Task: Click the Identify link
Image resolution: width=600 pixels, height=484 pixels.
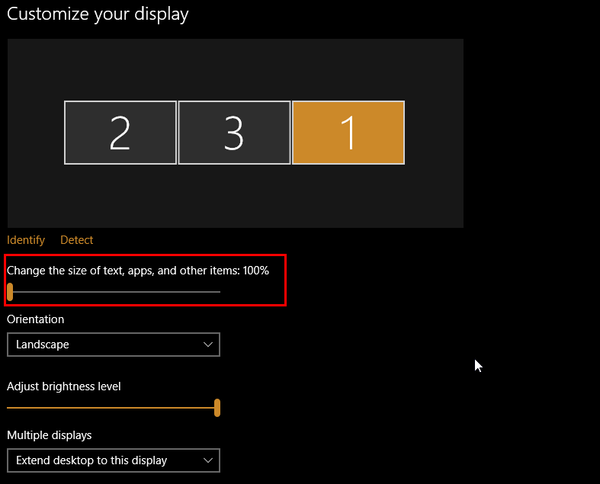Action: [x=26, y=240]
